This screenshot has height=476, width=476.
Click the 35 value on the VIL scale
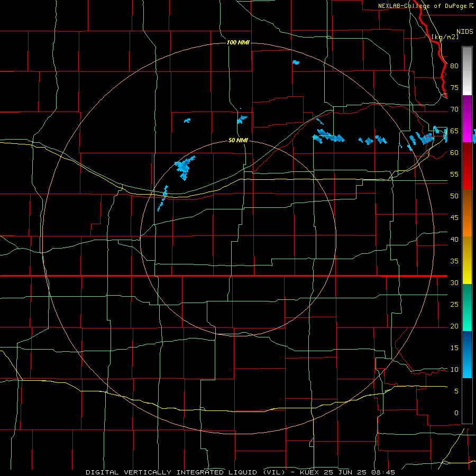[x=454, y=261]
